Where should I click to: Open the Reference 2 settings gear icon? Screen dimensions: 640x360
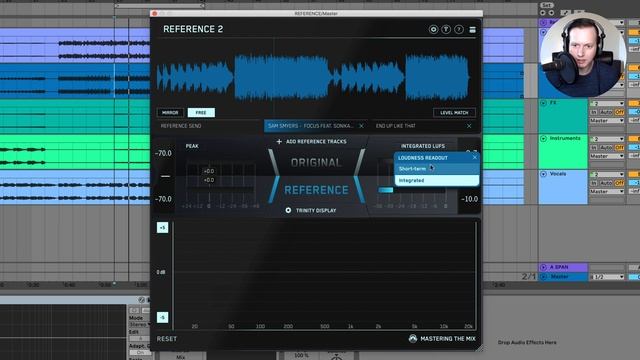tap(433, 29)
